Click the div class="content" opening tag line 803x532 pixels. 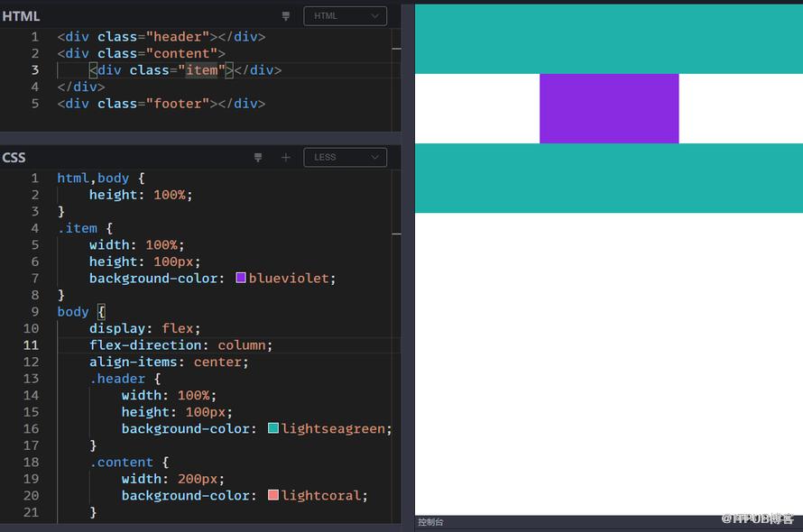(x=142, y=53)
